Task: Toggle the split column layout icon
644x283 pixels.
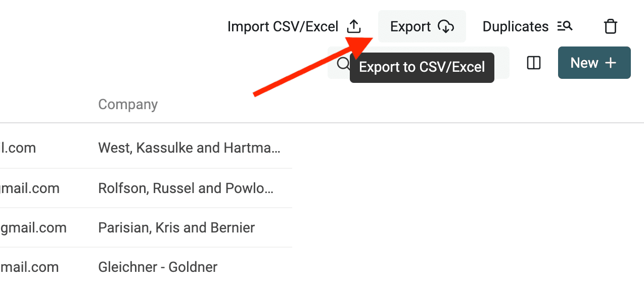Action: tap(534, 63)
